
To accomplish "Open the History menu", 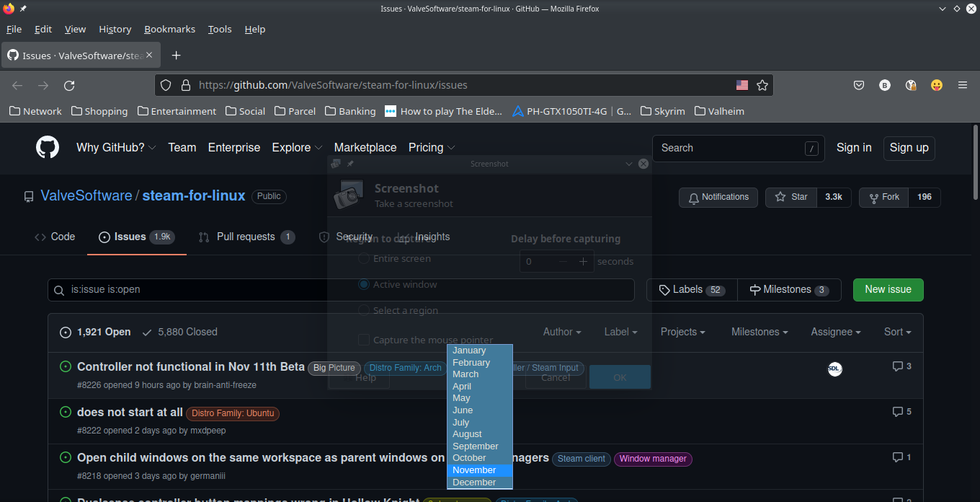I will point(115,29).
